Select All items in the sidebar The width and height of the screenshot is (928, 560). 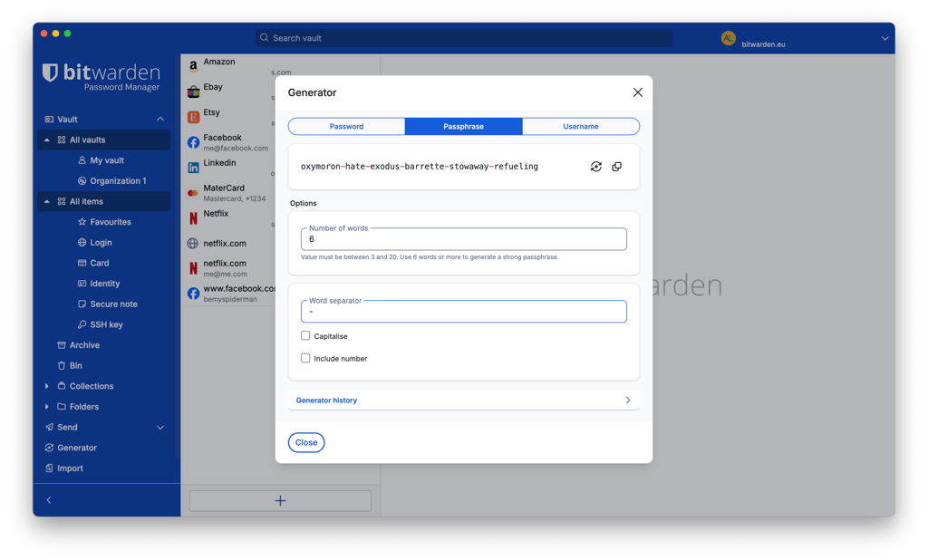click(x=86, y=202)
